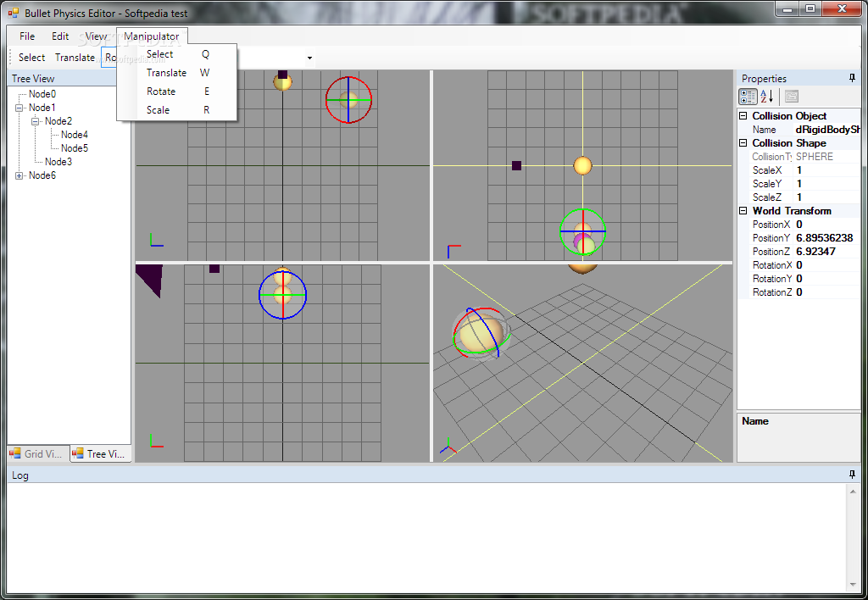The height and width of the screenshot is (600, 868).
Task: Toggle the pin icon on Log panel
Action: pyautogui.click(x=852, y=475)
